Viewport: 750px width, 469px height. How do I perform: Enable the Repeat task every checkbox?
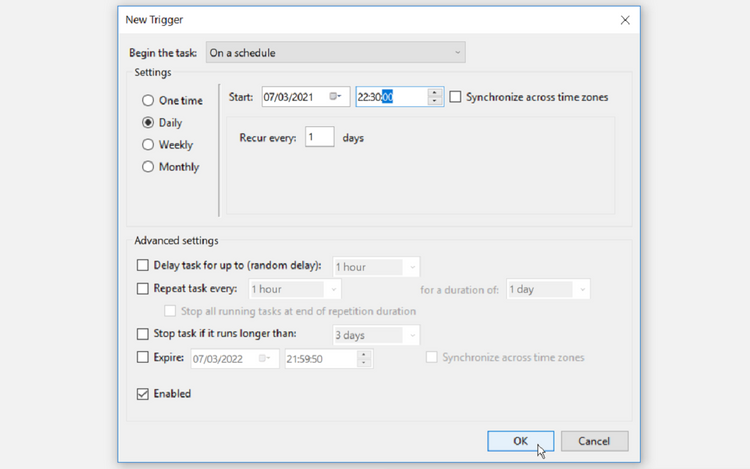pos(142,289)
